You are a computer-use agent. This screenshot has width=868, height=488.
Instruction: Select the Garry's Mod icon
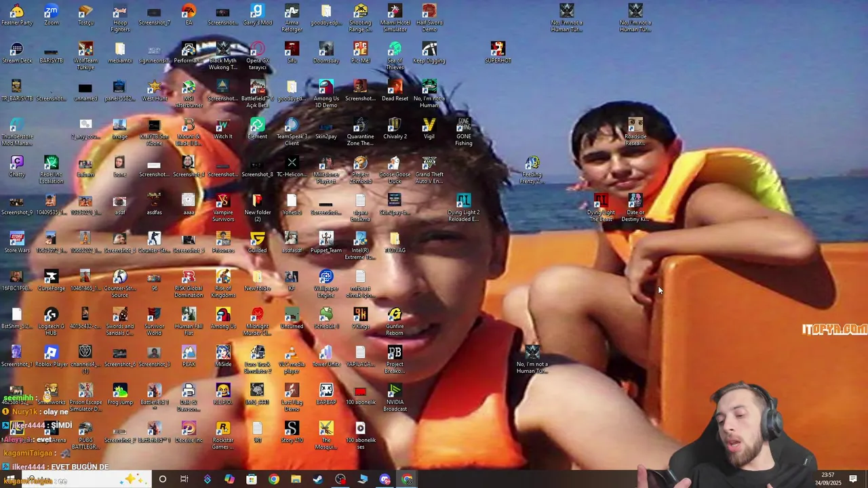pyautogui.click(x=257, y=15)
